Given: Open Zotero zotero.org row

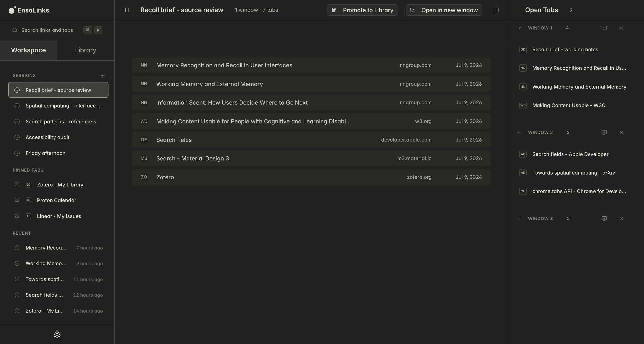Looking at the screenshot, I should [x=311, y=177].
